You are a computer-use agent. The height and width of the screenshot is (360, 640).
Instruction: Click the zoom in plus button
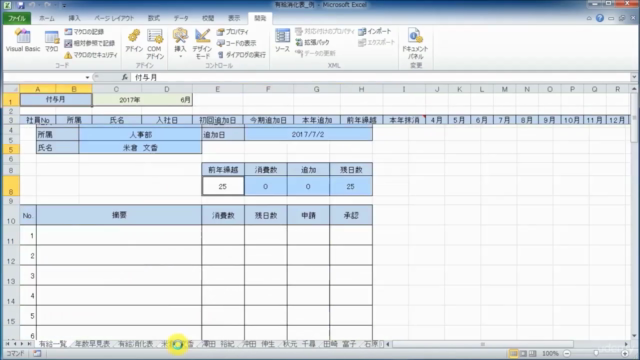click(x=625, y=353)
